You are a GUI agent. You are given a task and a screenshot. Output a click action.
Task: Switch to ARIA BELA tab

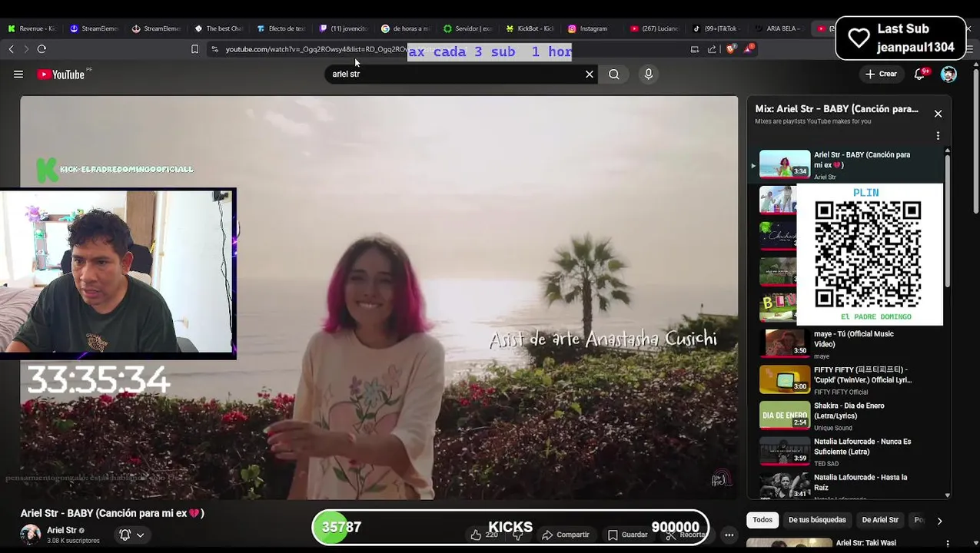[x=779, y=28]
